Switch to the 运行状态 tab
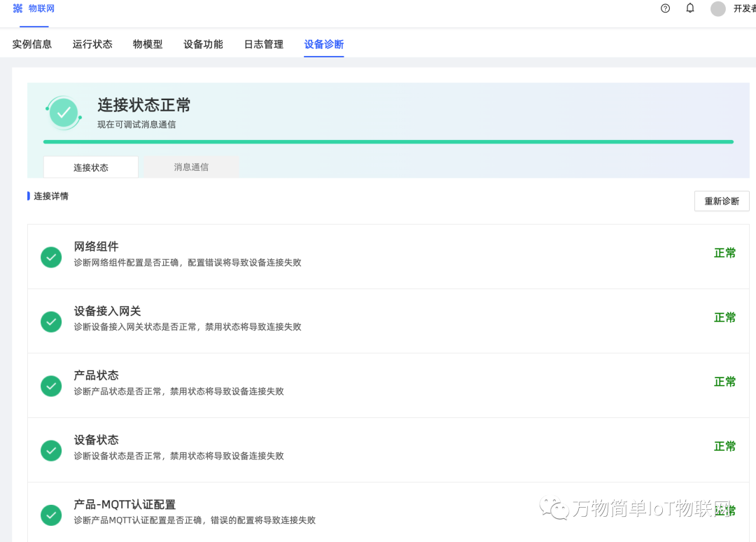This screenshot has width=756, height=542. tap(92, 44)
